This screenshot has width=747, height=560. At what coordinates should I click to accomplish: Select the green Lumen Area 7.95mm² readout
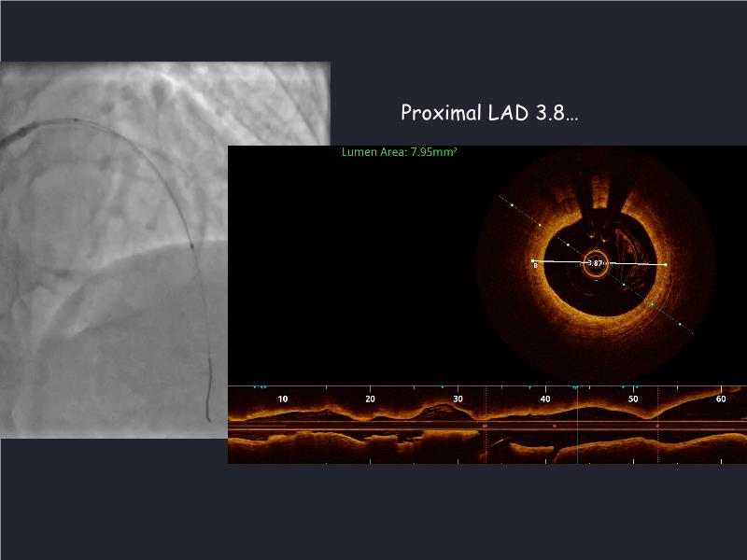pyautogui.click(x=399, y=151)
